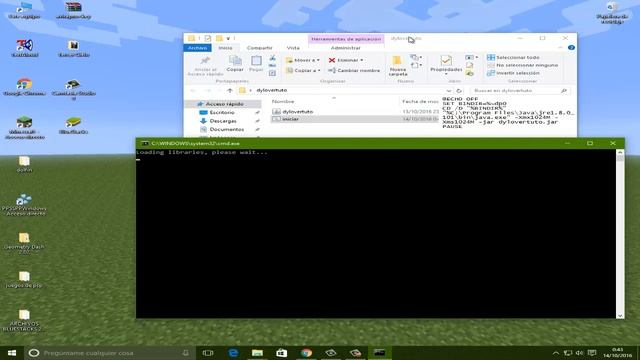Open the Archivo menu in Explorer
Viewport: 640px width, 360px height.
point(197,48)
